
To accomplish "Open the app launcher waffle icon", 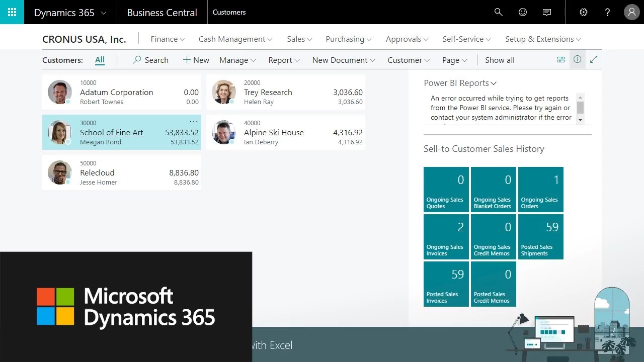I will 12,12.
